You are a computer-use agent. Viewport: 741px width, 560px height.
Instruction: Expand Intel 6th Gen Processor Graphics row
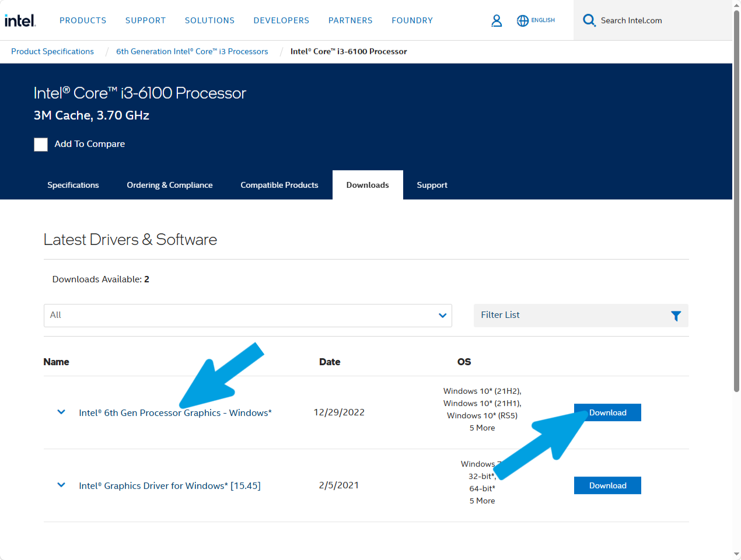tap(61, 412)
